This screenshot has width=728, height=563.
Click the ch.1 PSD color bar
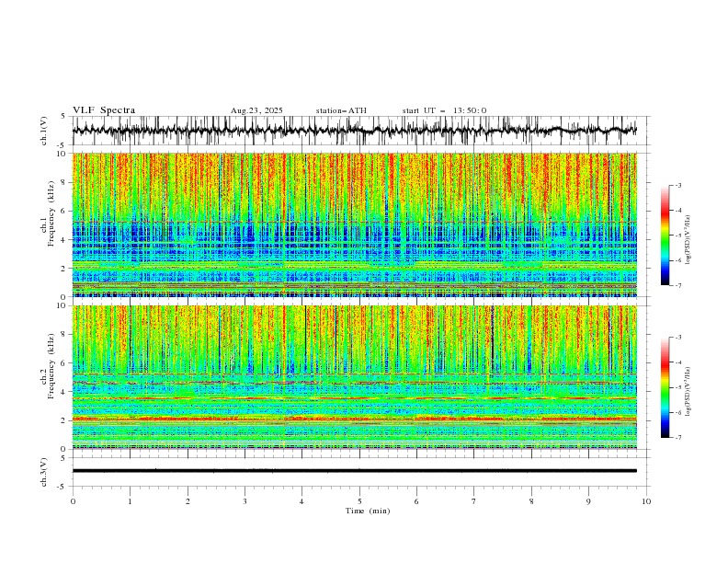click(x=665, y=235)
